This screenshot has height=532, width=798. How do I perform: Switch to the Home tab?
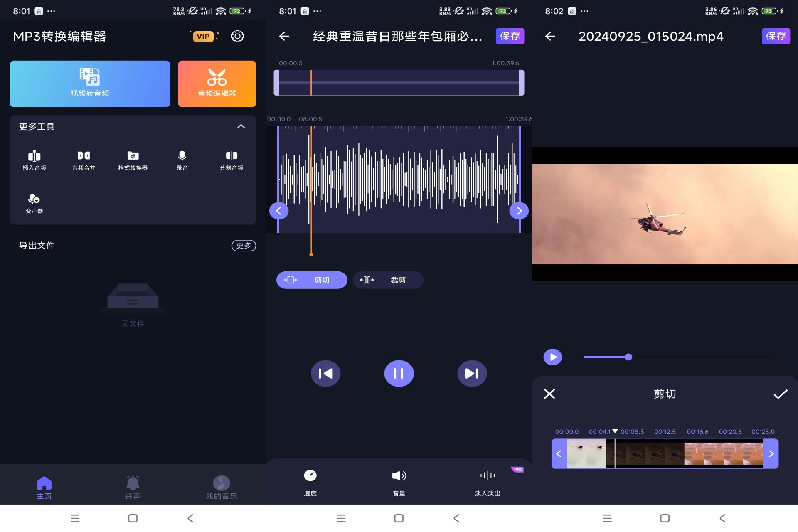[44, 488]
